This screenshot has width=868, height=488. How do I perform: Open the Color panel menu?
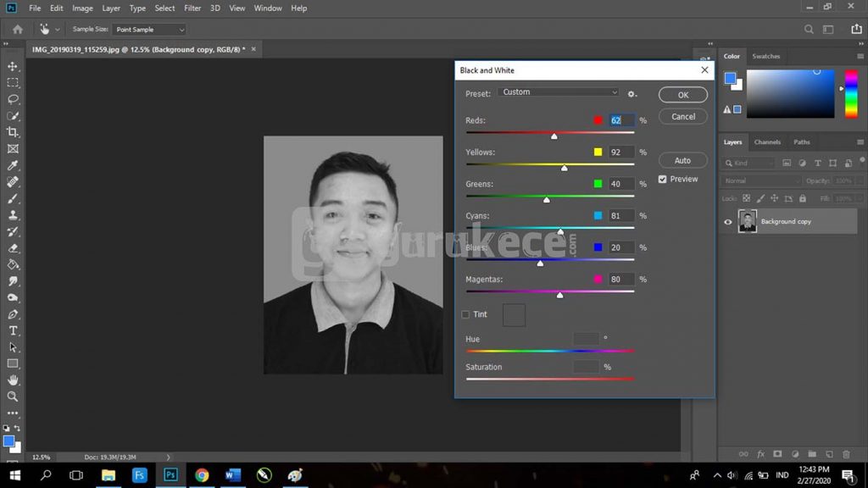tap(860, 57)
